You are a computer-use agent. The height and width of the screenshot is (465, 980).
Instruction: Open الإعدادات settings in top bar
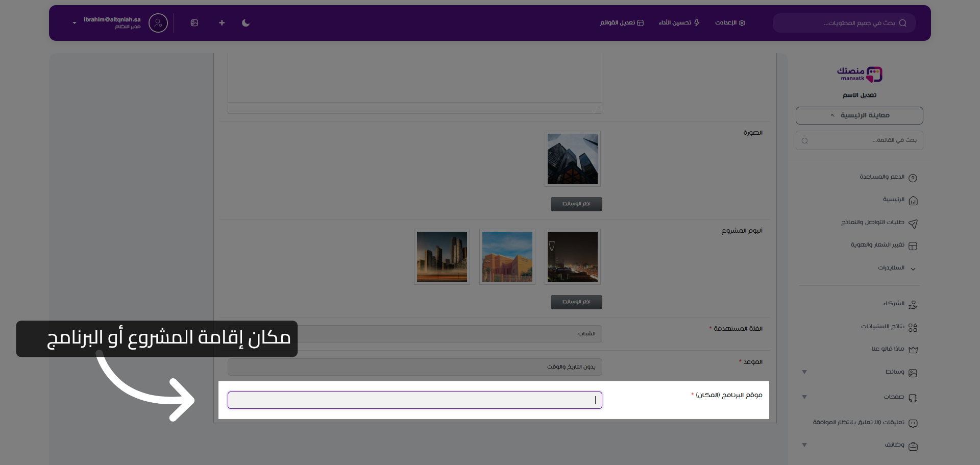tap(730, 23)
